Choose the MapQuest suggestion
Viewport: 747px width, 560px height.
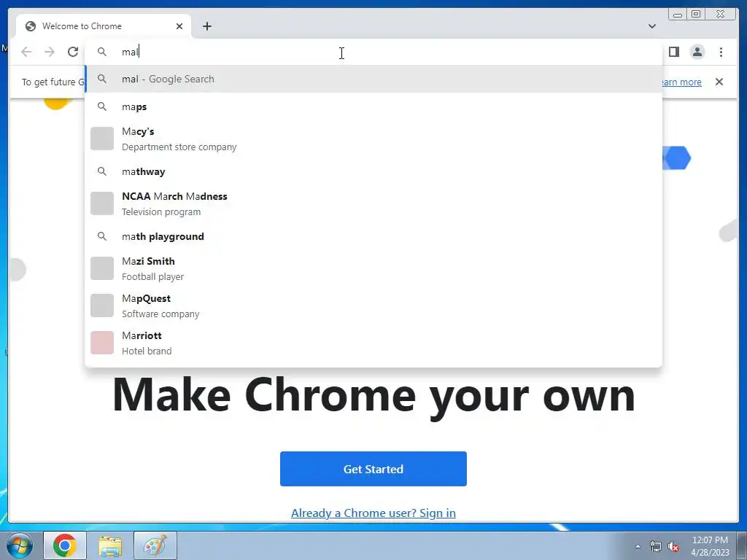tap(373, 306)
